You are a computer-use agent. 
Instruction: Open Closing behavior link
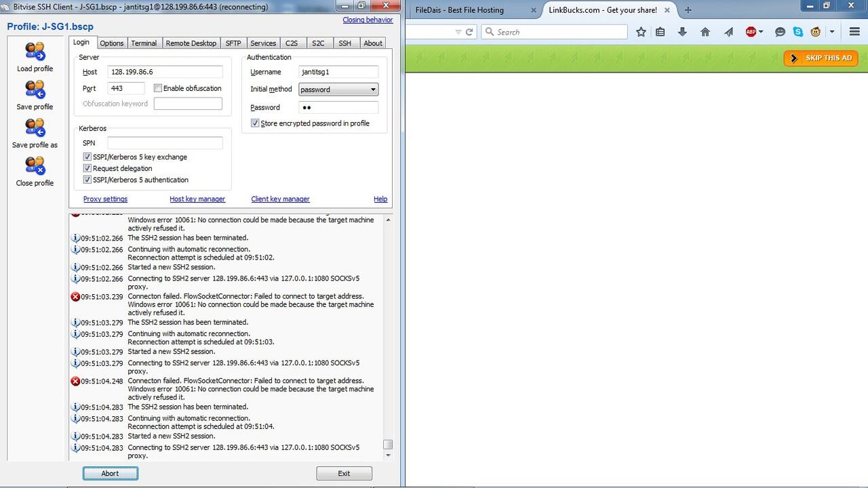coord(368,20)
